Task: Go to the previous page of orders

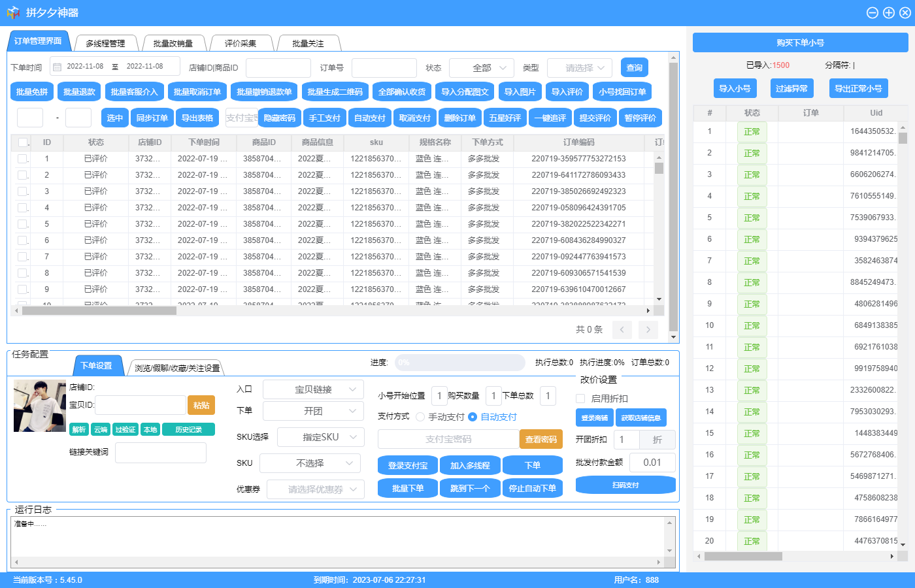Action: [622, 330]
